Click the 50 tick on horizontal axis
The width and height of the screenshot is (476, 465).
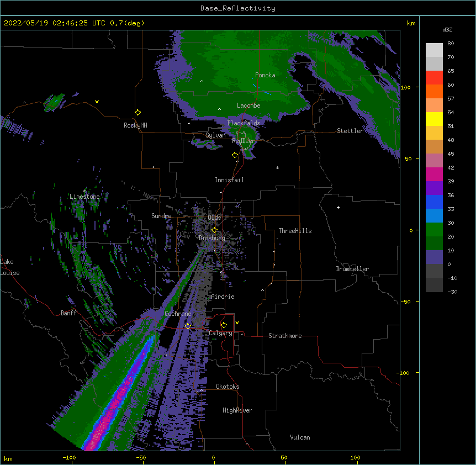(x=284, y=457)
